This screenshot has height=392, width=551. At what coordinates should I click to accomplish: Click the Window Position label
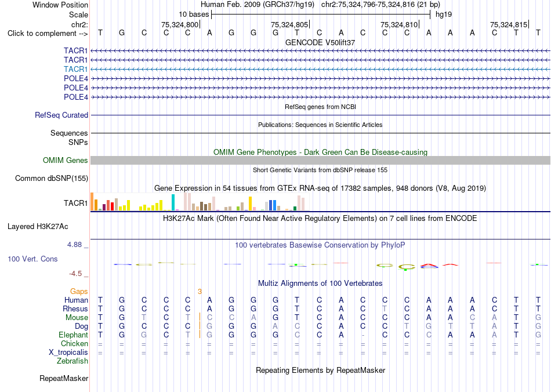click(60, 5)
